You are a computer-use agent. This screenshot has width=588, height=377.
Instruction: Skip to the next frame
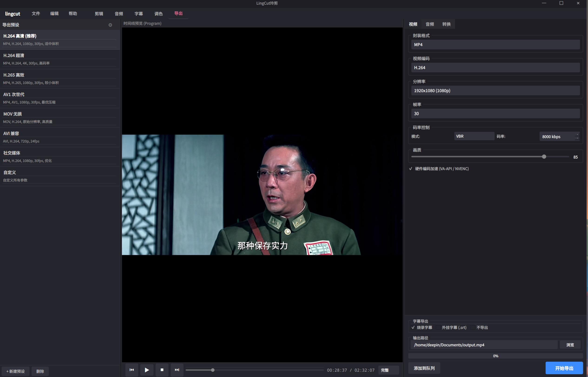point(177,370)
